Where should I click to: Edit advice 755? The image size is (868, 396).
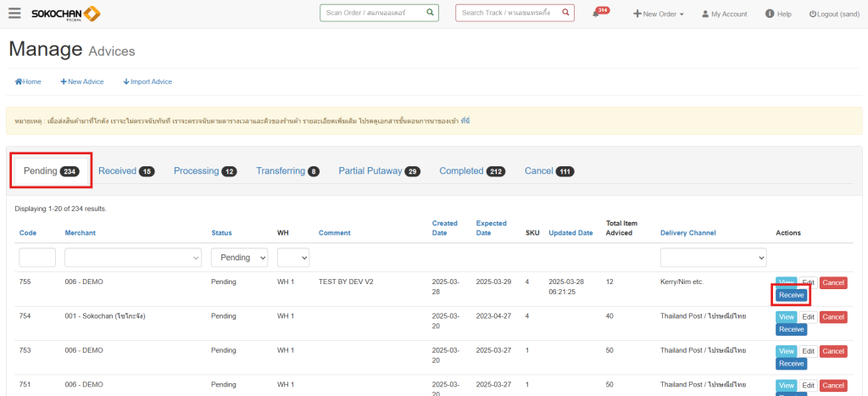(809, 283)
